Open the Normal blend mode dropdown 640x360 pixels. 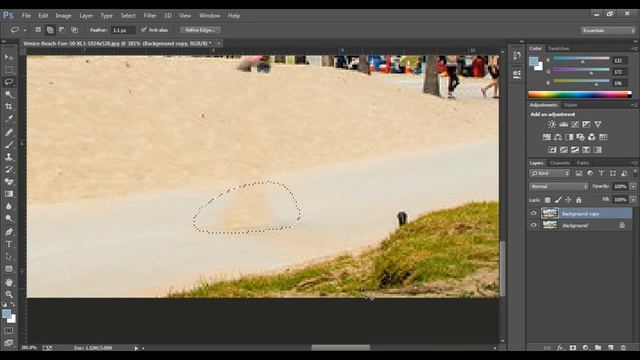pyautogui.click(x=558, y=186)
